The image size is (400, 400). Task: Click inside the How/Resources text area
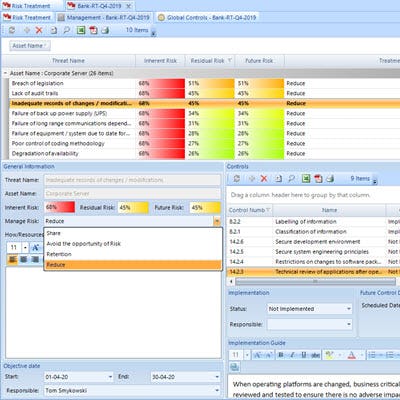click(x=113, y=313)
